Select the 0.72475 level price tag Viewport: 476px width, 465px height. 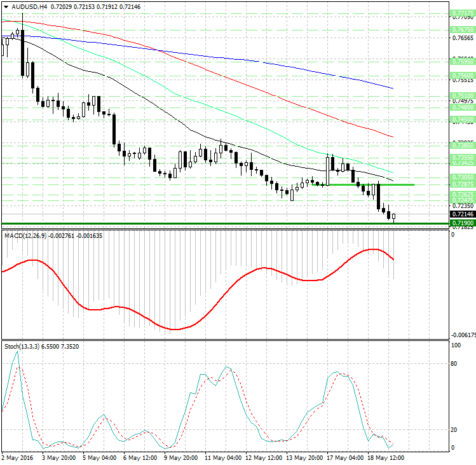point(463,200)
